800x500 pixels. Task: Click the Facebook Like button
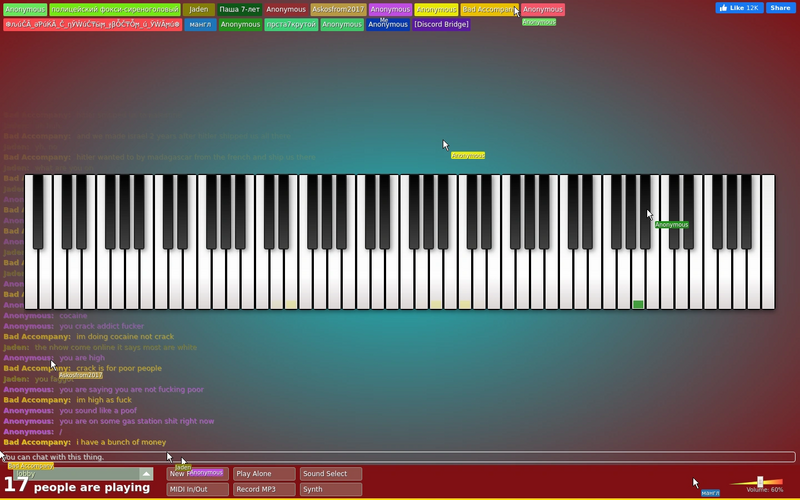[x=739, y=8]
